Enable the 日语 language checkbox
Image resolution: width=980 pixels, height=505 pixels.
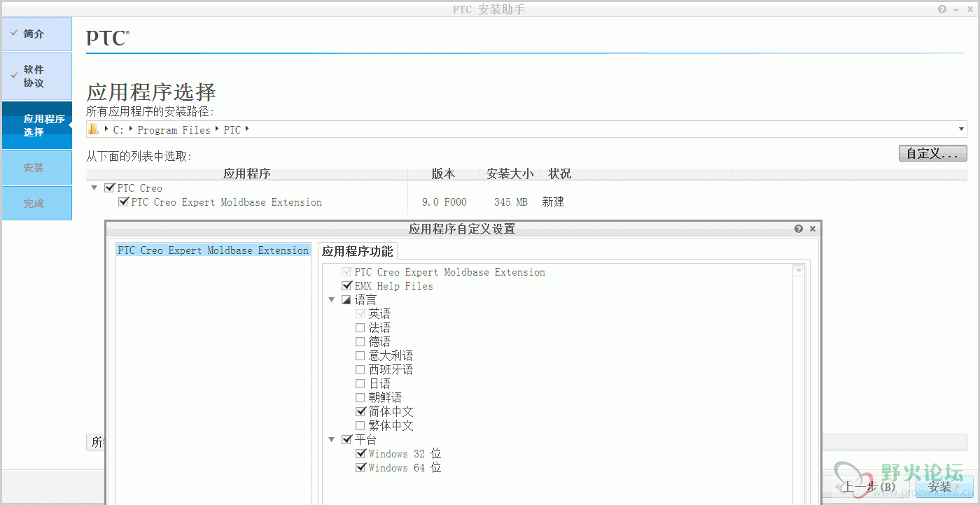(x=360, y=384)
